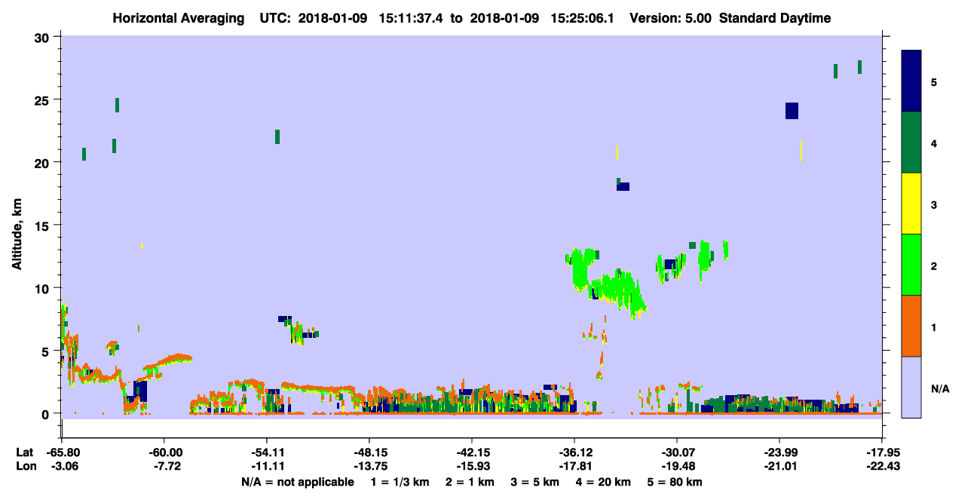Click the dark green colorbar segment for 4
The image size is (980, 503).
(x=911, y=143)
